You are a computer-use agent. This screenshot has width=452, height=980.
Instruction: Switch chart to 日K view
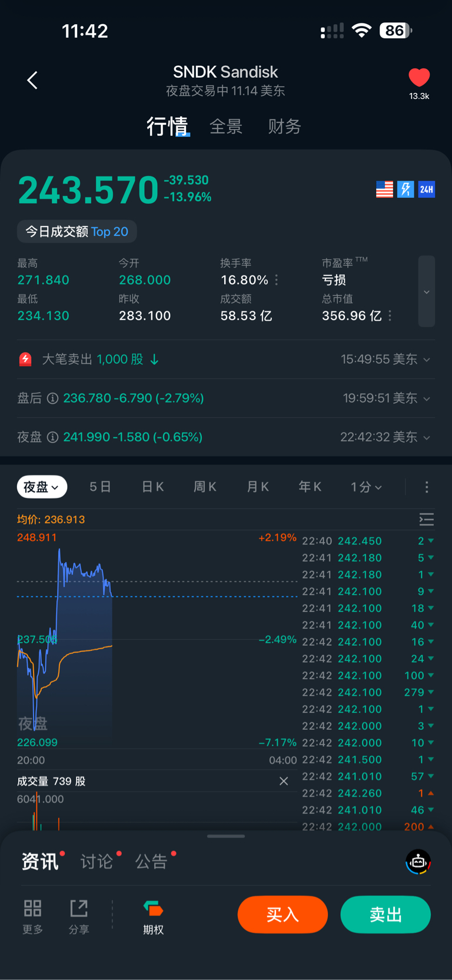(153, 487)
